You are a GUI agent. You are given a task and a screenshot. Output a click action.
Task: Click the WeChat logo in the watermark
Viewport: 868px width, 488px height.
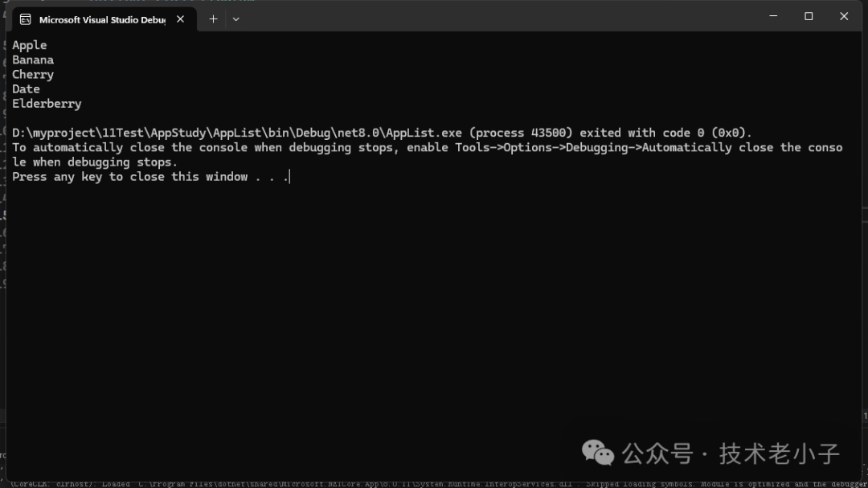coord(597,453)
